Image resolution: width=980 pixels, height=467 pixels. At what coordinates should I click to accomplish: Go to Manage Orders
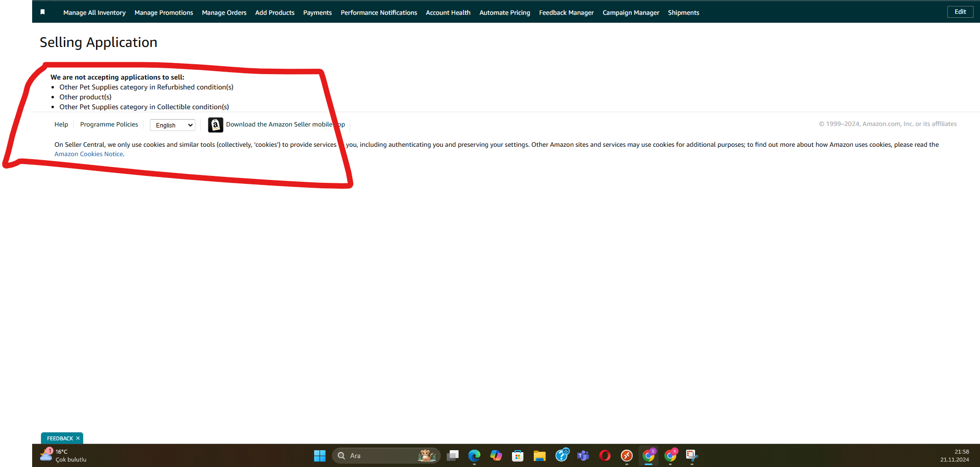(224, 12)
